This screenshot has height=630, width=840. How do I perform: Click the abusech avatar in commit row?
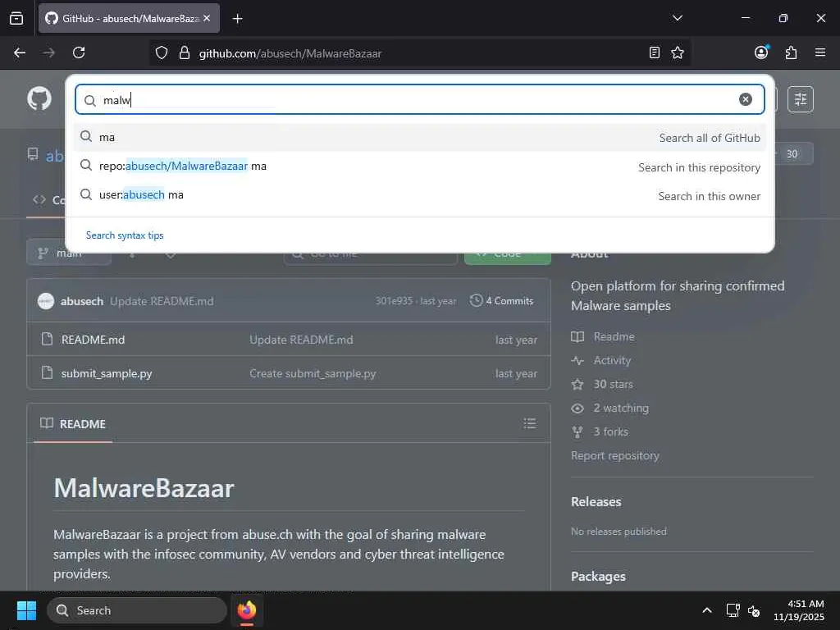tap(46, 301)
